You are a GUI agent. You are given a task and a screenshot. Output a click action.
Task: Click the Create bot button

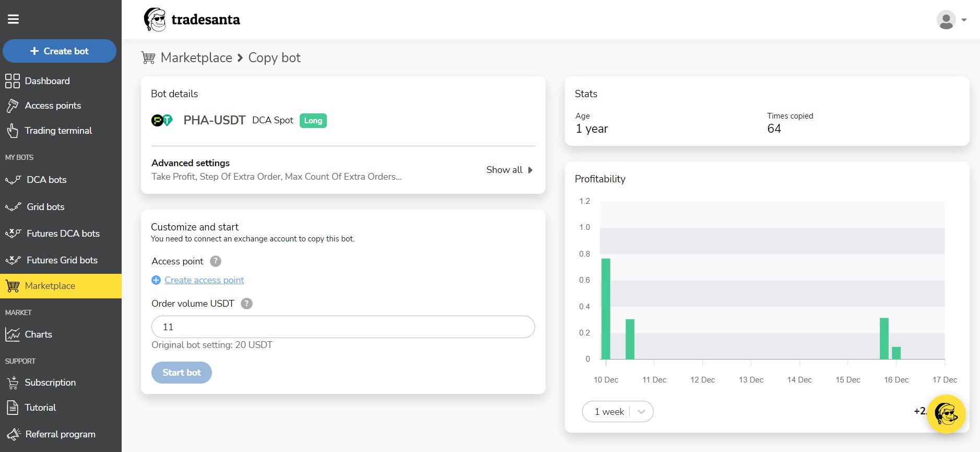coord(60,51)
